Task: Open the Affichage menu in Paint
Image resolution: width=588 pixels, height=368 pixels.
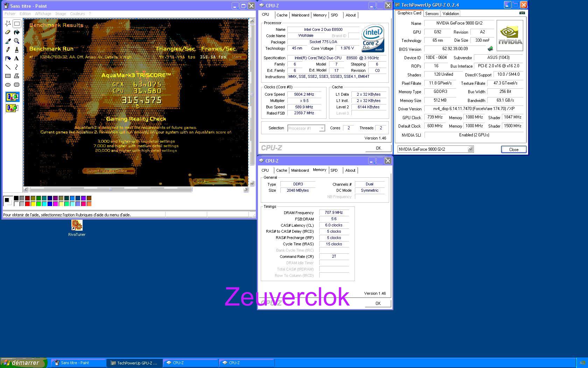Action: 43,14
